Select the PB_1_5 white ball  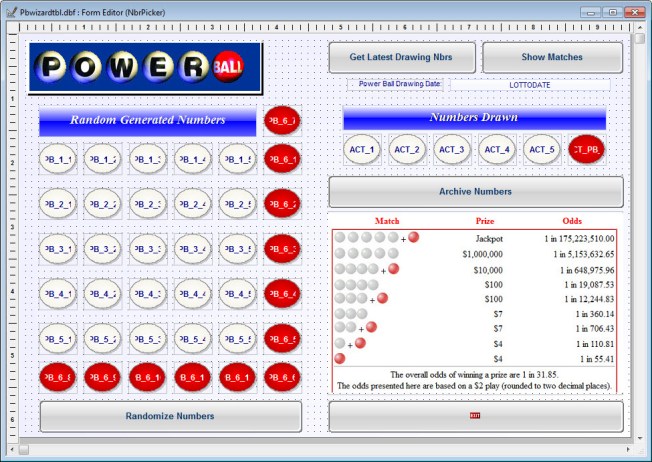point(237,159)
